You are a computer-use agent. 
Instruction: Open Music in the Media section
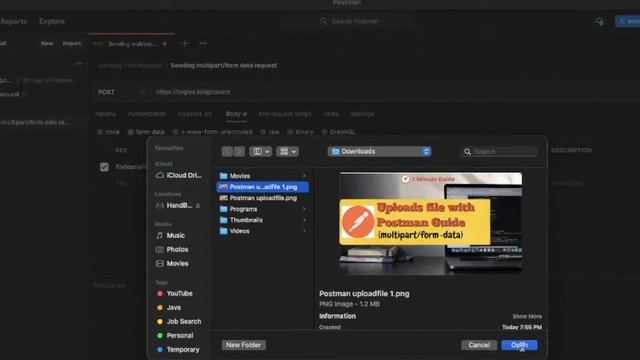pyautogui.click(x=171, y=236)
